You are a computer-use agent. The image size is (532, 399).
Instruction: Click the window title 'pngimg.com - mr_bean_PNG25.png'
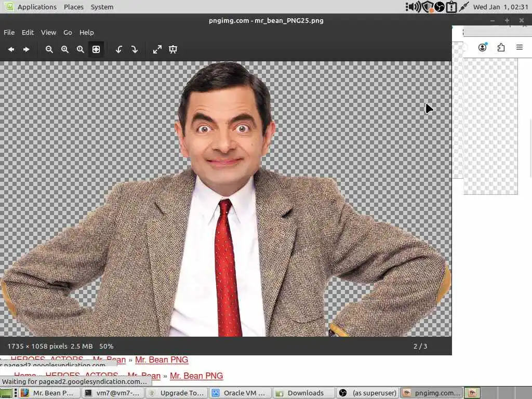266,21
